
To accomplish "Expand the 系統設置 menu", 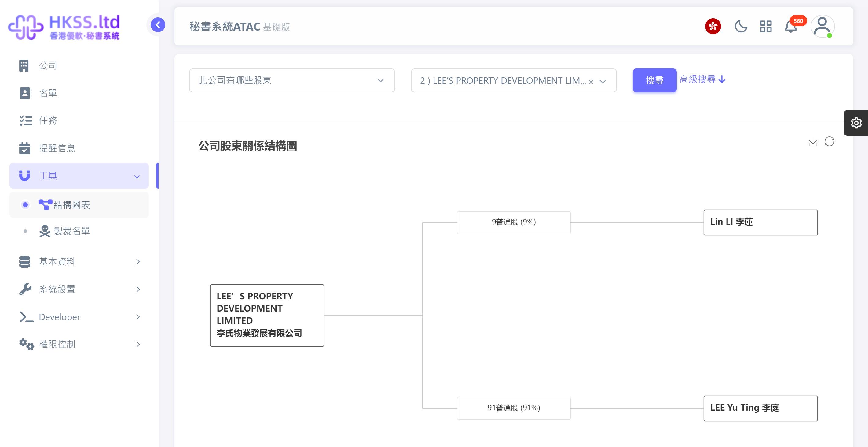I will click(x=138, y=289).
